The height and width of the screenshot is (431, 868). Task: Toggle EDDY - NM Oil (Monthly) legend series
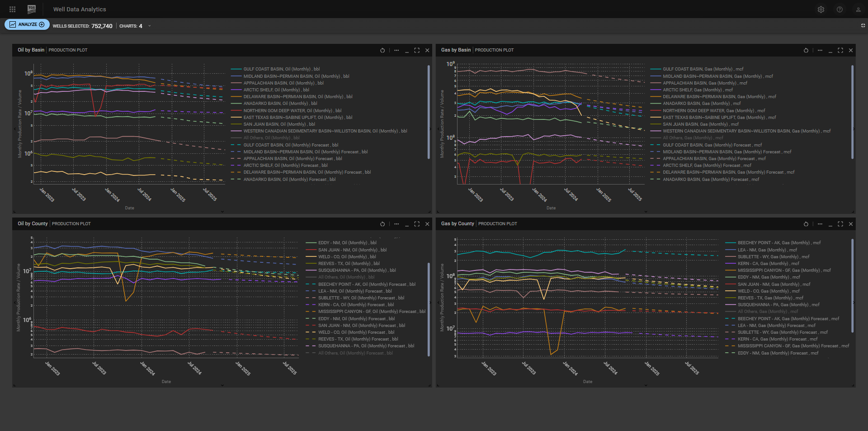point(341,243)
